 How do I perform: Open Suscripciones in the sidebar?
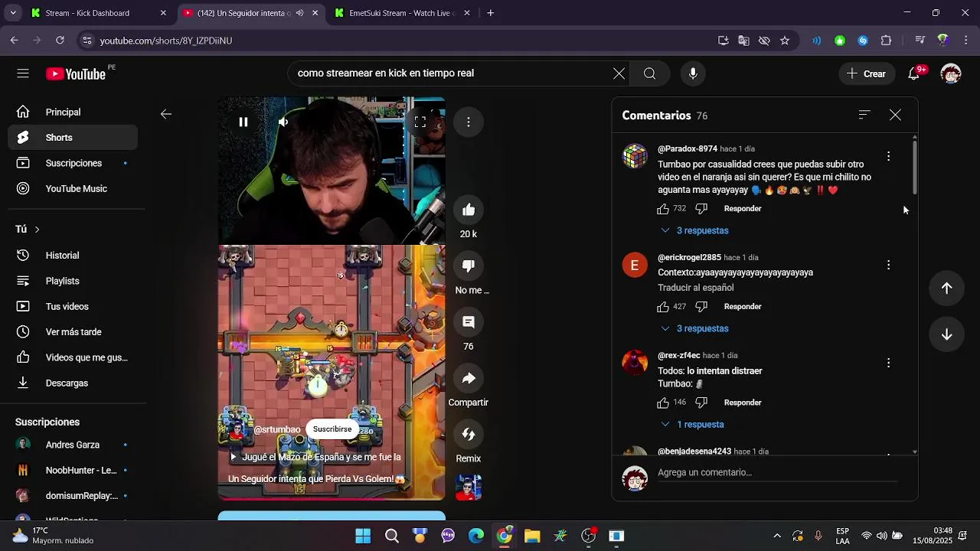click(x=73, y=163)
